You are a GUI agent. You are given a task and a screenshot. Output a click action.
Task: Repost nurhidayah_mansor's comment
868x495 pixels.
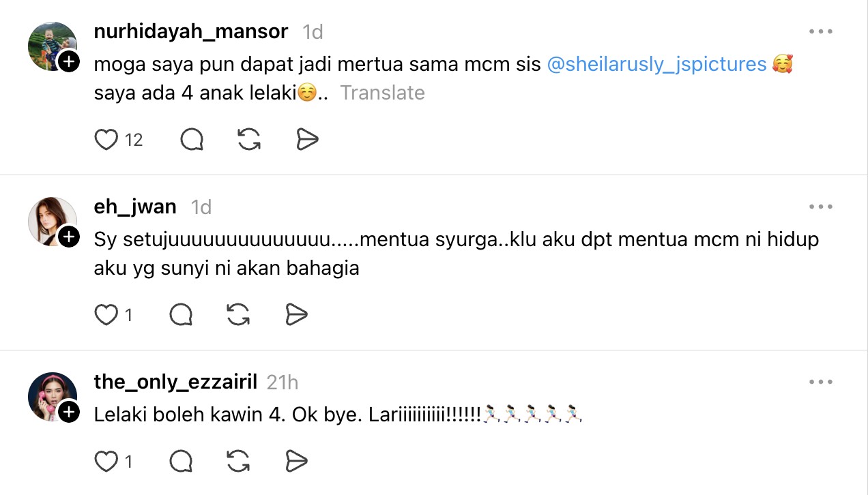[249, 140]
